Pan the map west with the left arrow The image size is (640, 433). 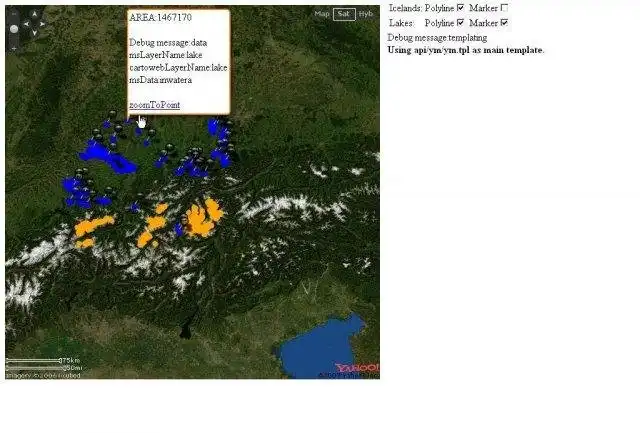(26, 24)
